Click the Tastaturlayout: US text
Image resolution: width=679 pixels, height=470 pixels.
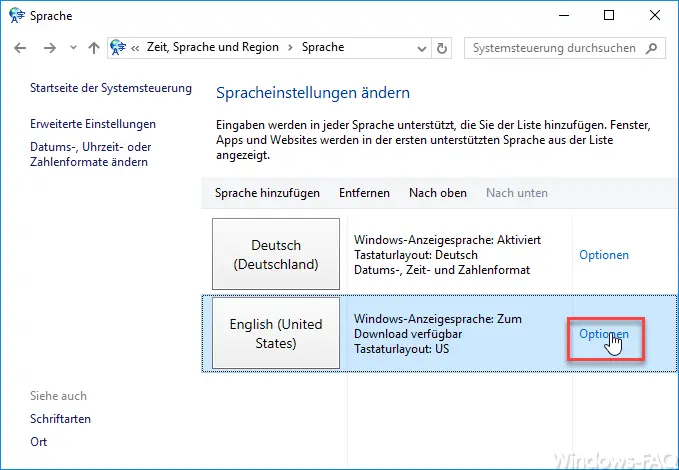[x=401, y=349]
